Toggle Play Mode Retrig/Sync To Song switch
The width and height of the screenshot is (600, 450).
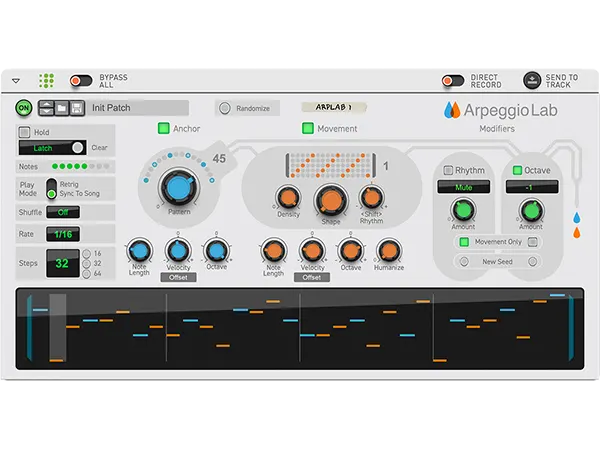pos(51,189)
